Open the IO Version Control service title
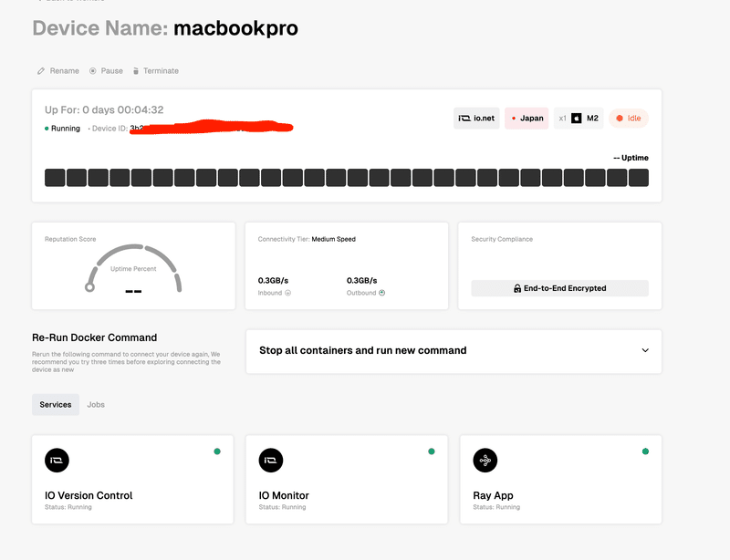730x560 pixels. pyautogui.click(x=89, y=495)
